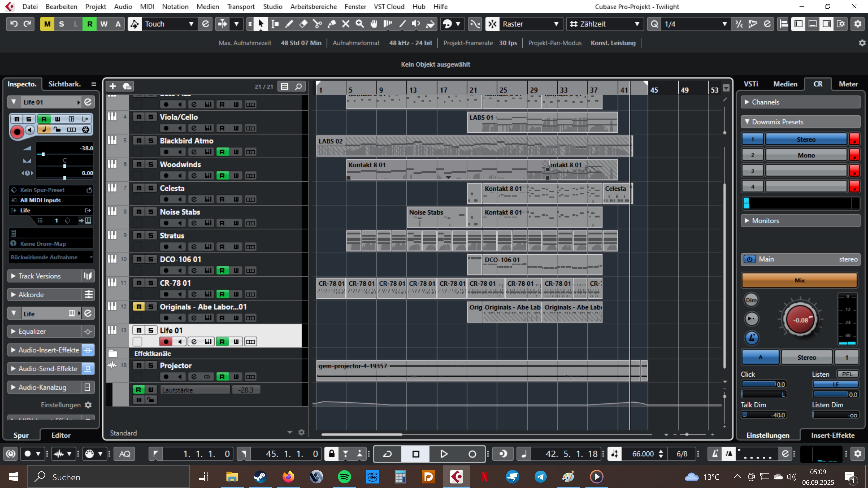Select the Mono downmix preset
Viewport: 868px width, 488px height.
tap(806, 155)
